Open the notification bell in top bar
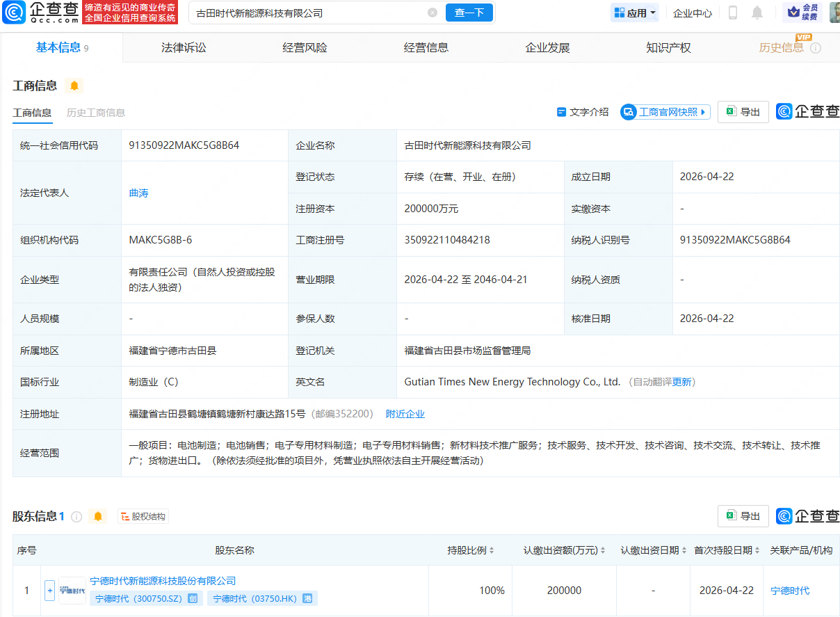840x617 pixels. coord(757,13)
